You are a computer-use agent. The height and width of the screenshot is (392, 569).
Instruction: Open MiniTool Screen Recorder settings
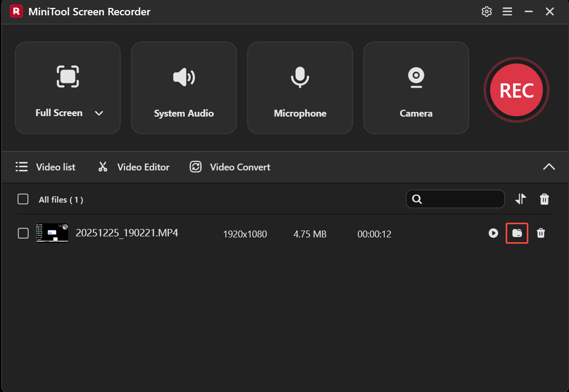pyautogui.click(x=486, y=11)
